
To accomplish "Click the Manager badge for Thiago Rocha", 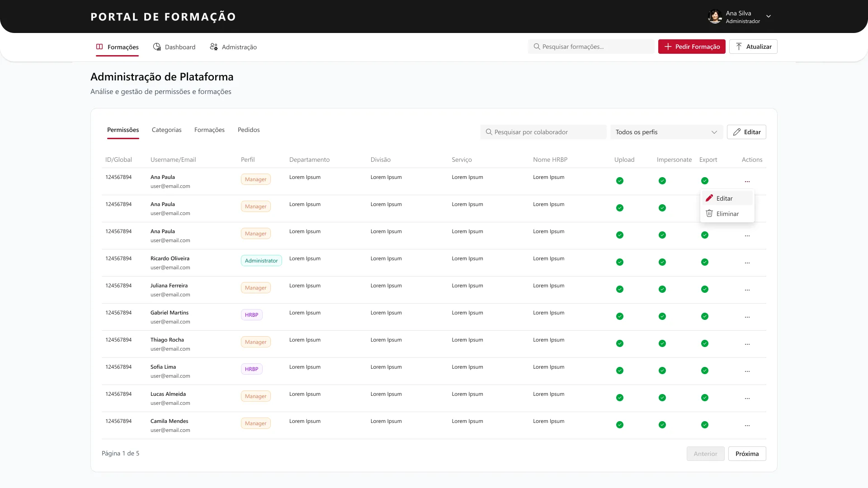I will pos(256,342).
